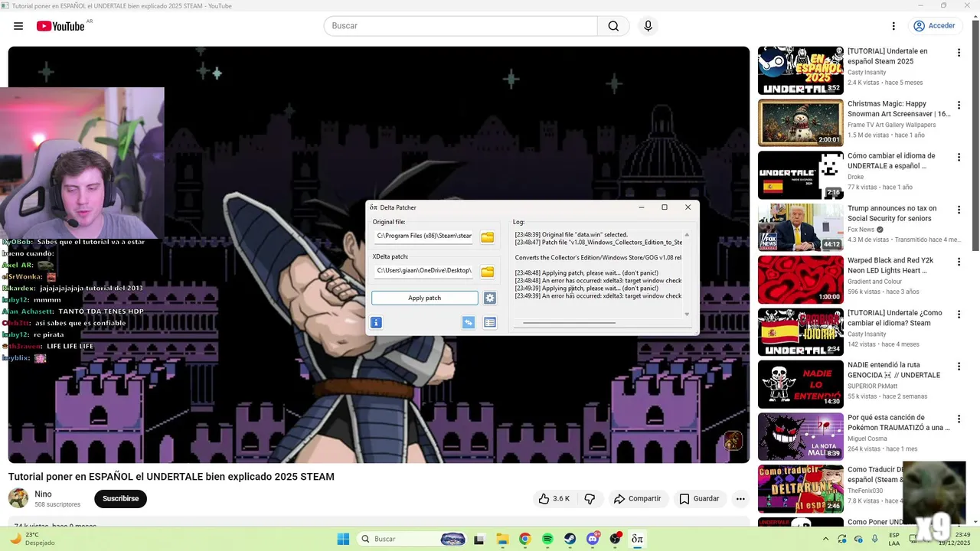The height and width of the screenshot is (551, 980).
Task: Click the Original file path field
Action: (x=424, y=236)
